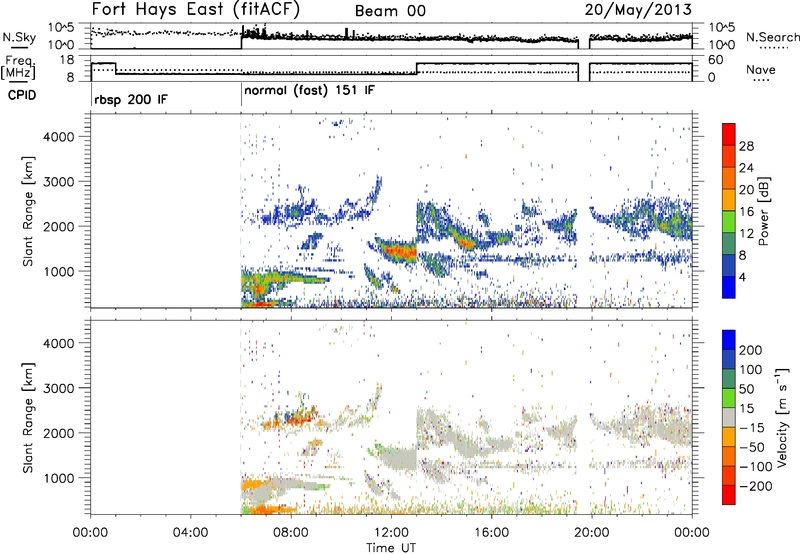Screen dimensions: 800x554
Task: Click the '12' tick on the Power colorbar
Action: 746,234
